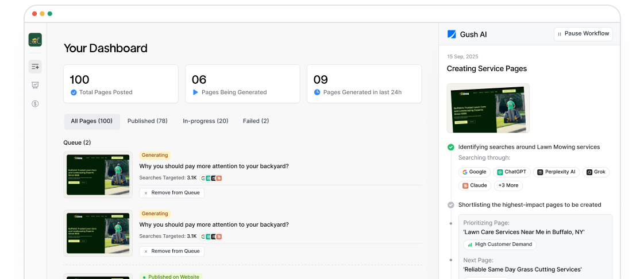Screen dimensions: 644x279
Task: Click the green maximize window dot
Action: pyautogui.click(x=50, y=14)
